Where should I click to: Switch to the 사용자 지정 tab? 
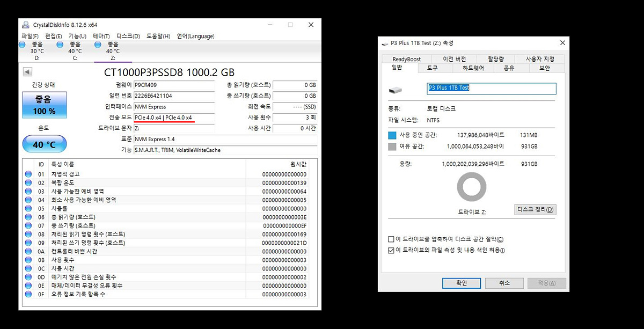[x=539, y=59]
